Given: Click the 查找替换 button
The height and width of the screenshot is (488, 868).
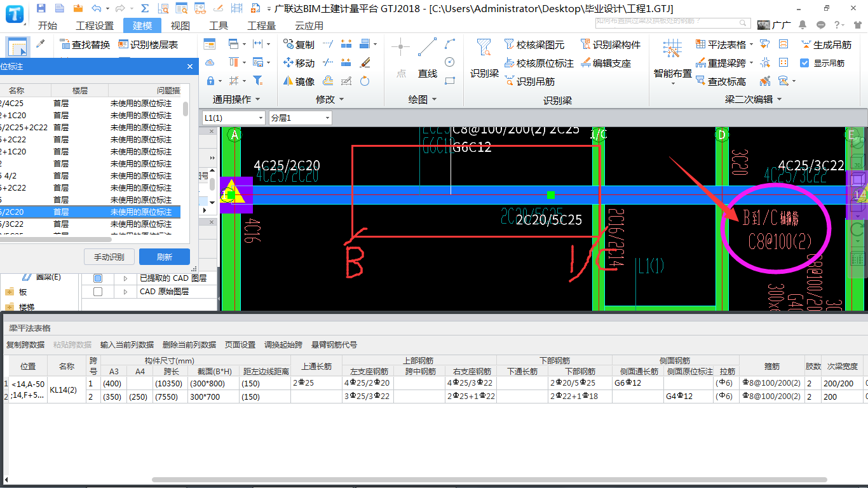Looking at the screenshot, I should point(85,44).
